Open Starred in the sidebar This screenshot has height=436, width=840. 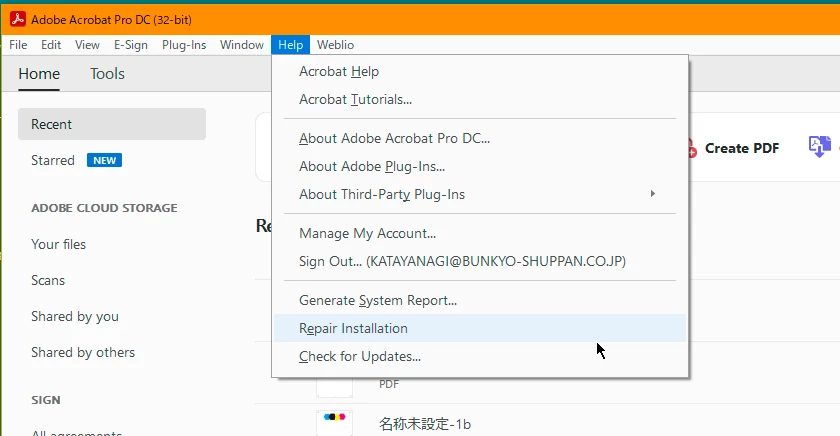coord(52,160)
